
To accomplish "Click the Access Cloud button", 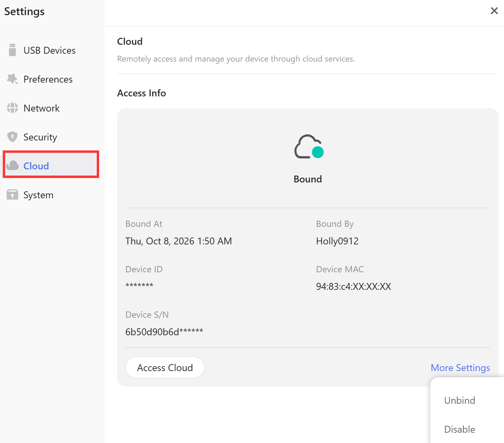I will (x=165, y=367).
